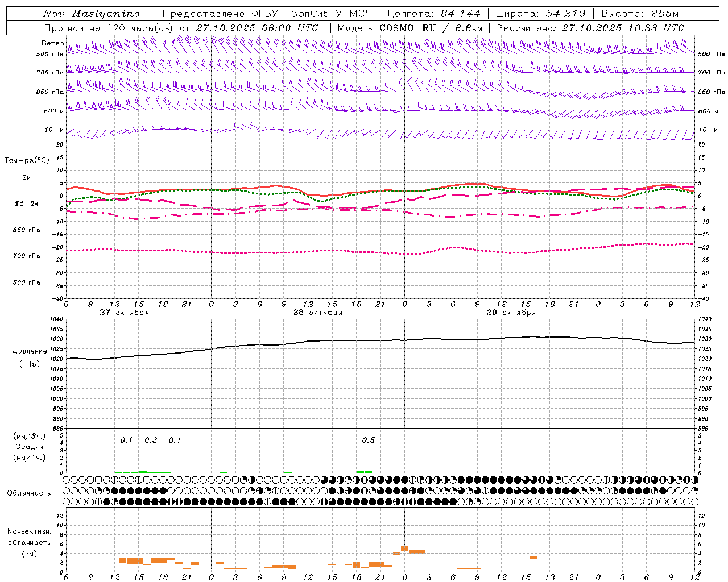The height and width of the screenshot is (582, 728).
Task: Click the red line sample under 2м legend
Action: pyautogui.click(x=26, y=184)
